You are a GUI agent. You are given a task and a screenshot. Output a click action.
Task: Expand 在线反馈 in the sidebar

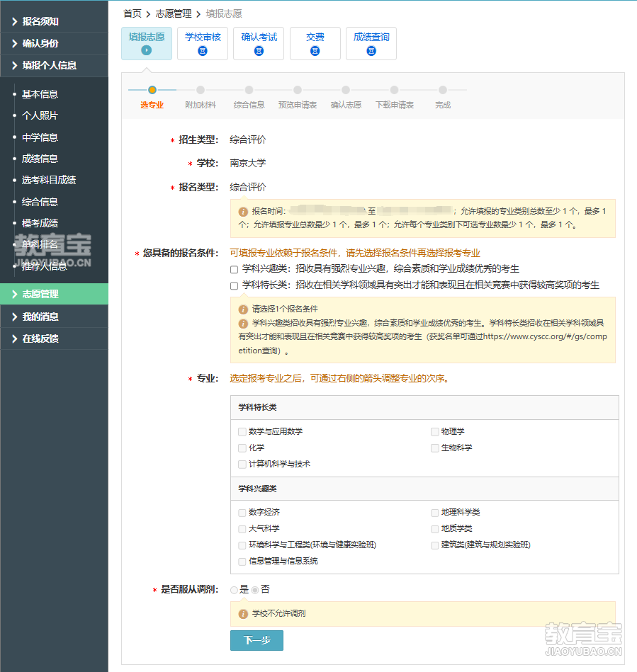(x=54, y=338)
